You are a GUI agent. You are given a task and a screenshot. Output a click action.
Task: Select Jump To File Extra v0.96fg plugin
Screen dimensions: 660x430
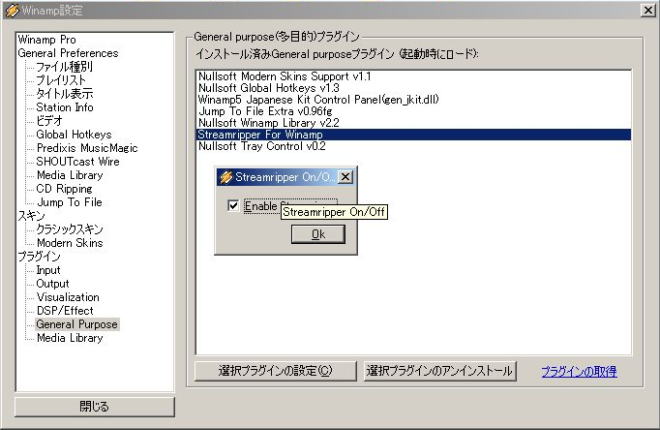414,111
